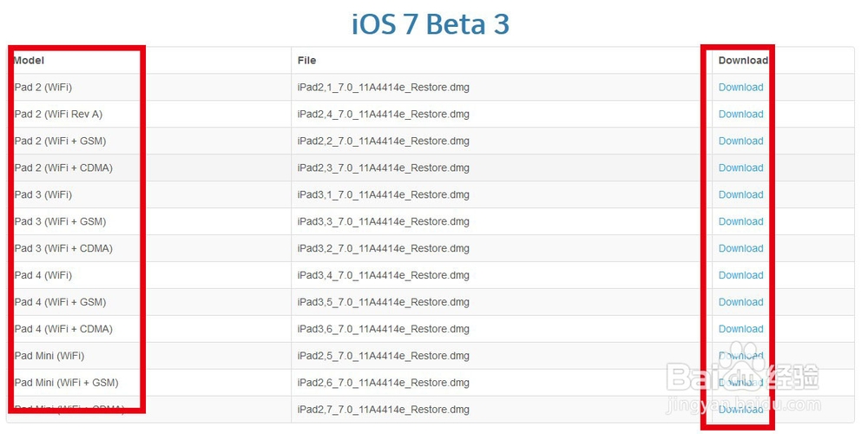Click Download link for iPad 2 (WiFi Rev A)
Viewport: 868px width, 434px height.
point(740,114)
